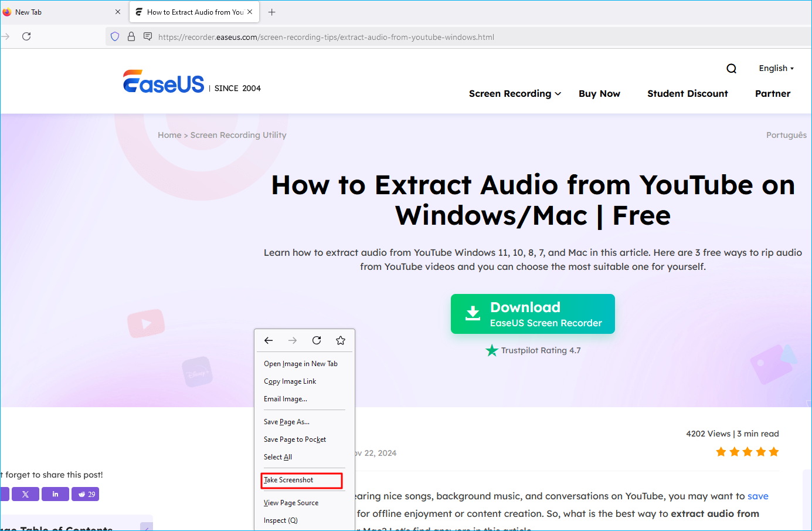Open the Buy Now page
The height and width of the screenshot is (531, 812).
click(599, 93)
